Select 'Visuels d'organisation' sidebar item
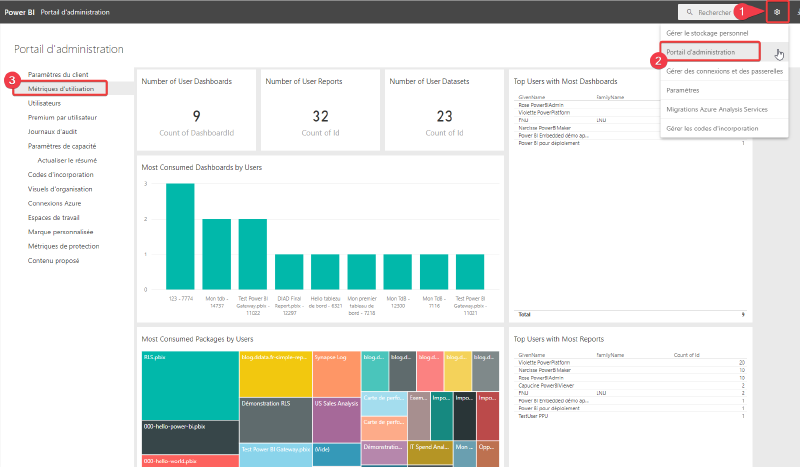Image resolution: width=800 pixels, height=467 pixels. 60,189
